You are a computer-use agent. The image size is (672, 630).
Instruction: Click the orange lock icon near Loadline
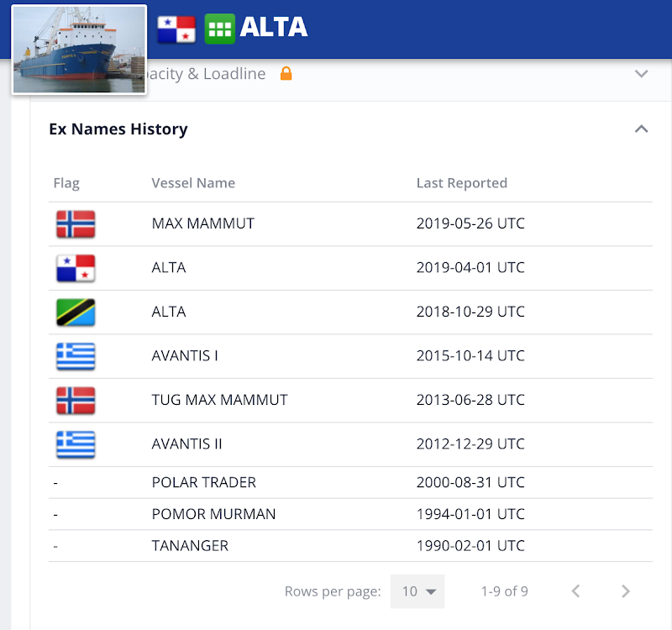(x=286, y=74)
